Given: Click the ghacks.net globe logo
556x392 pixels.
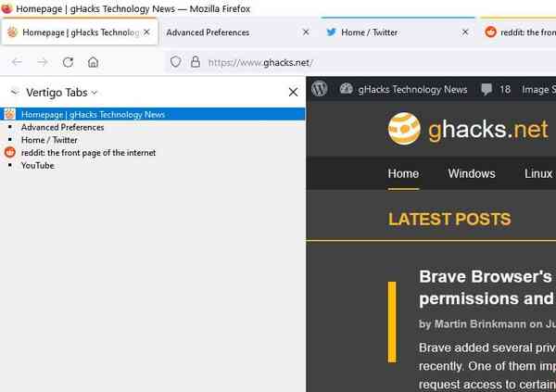Looking at the screenshot, I should click(x=404, y=129).
